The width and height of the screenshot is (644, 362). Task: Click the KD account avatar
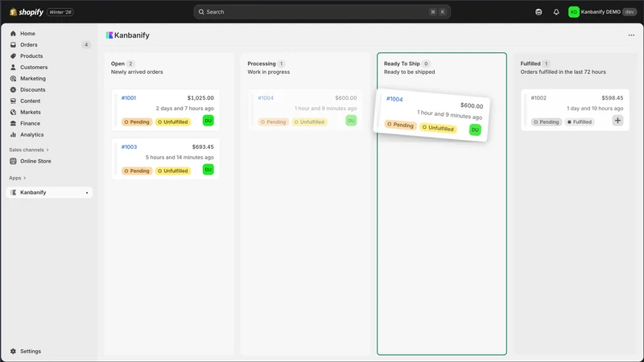pyautogui.click(x=573, y=12)
